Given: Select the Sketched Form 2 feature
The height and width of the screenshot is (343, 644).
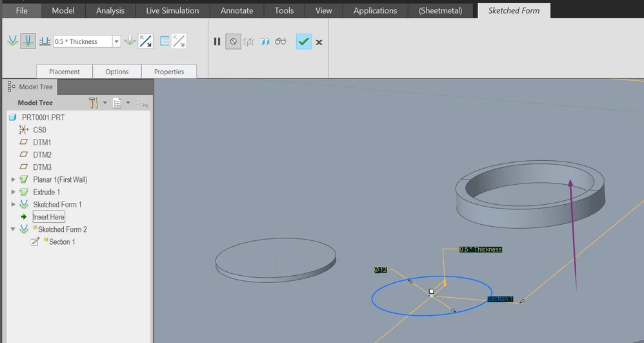Looking at the screenshot, I should [63, 229].
